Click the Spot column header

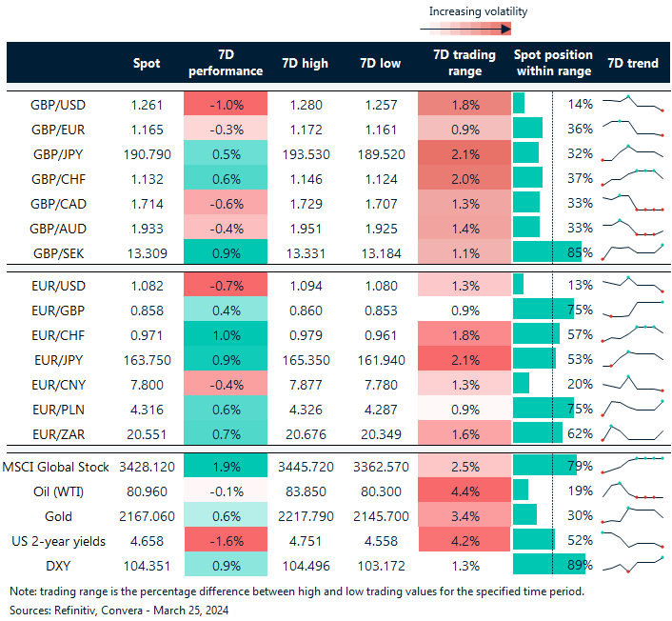click(148, 63)
